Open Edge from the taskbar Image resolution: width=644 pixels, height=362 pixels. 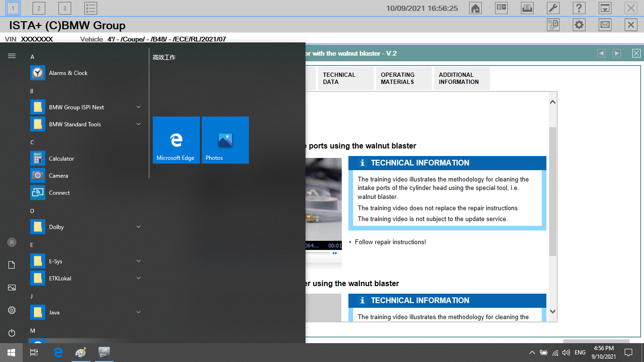coord(58,353)
